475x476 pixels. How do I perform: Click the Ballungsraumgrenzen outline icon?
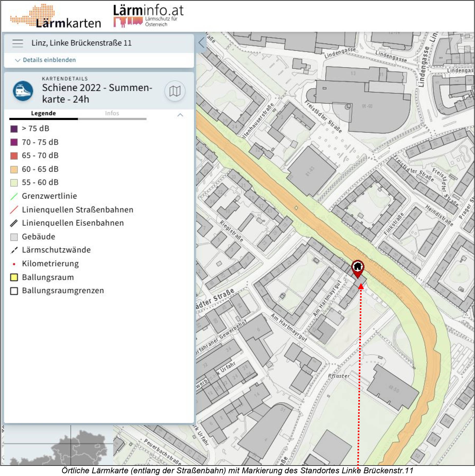[x=14, y=291]
